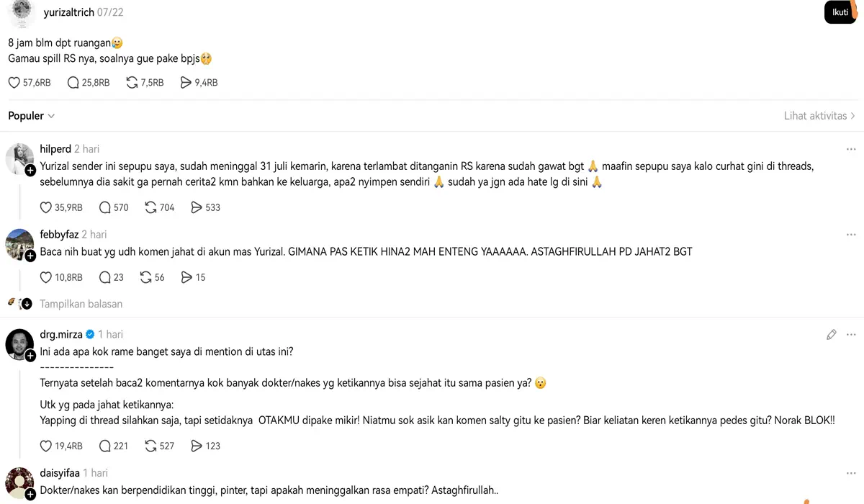Like the main post by yurizaltrich
Image resolution: width=864 pixels, height=504 pixels.
(14, 83)
